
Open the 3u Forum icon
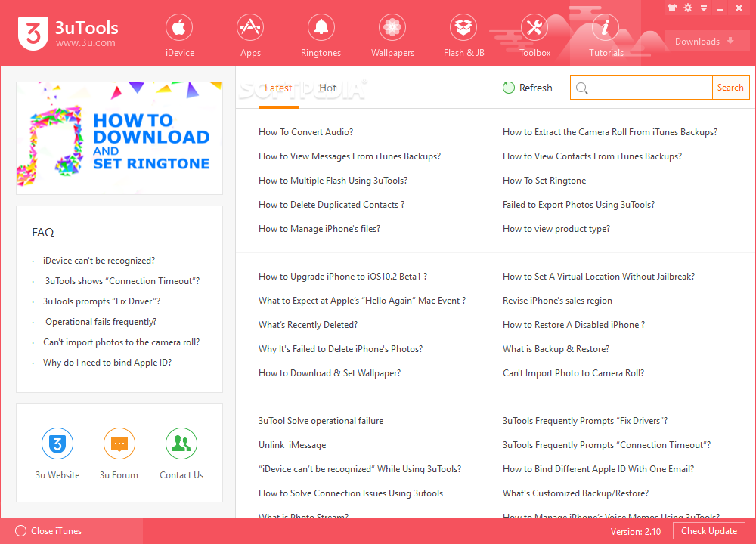119,444
